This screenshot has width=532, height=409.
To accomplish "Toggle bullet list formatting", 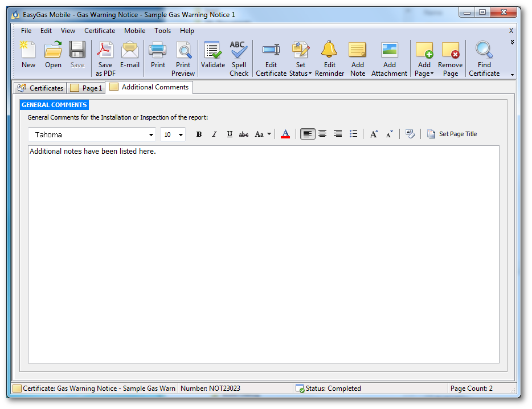I will [353, 134].
